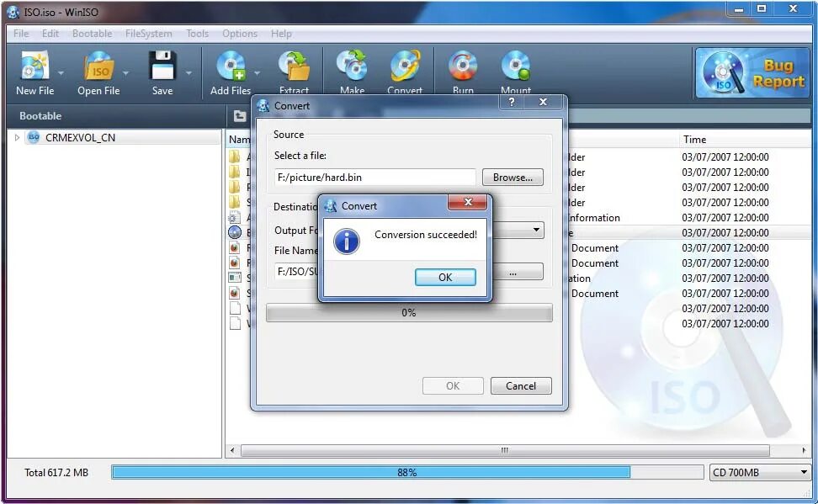Select the CRMEXVOL_CN ISO disc icon

point(34,138)
